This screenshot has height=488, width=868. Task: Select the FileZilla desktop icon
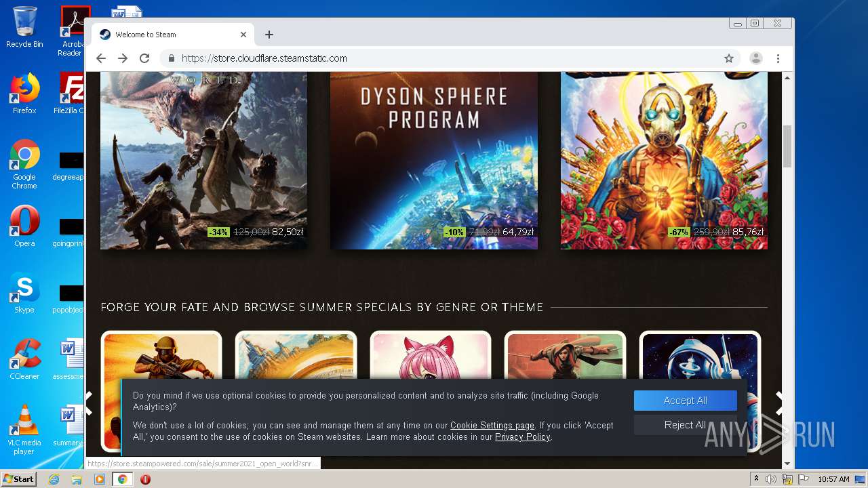coord(70,94)
